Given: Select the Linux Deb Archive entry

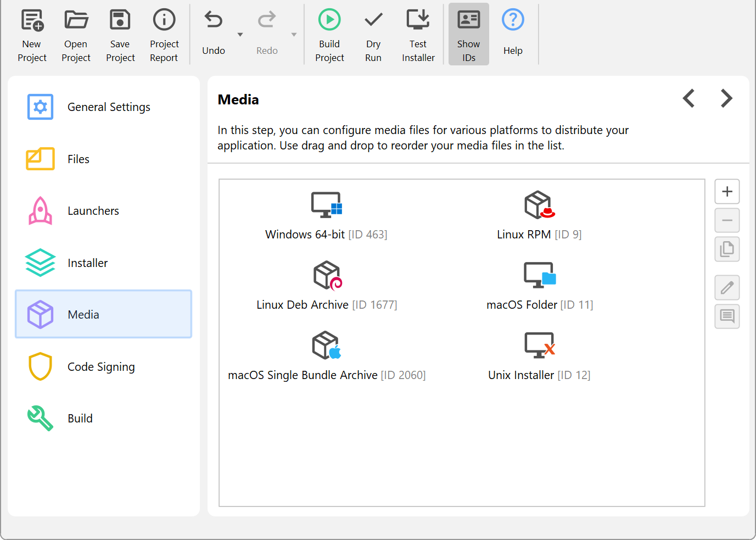Looking at the screenshot, I should (x=327, y=287).
